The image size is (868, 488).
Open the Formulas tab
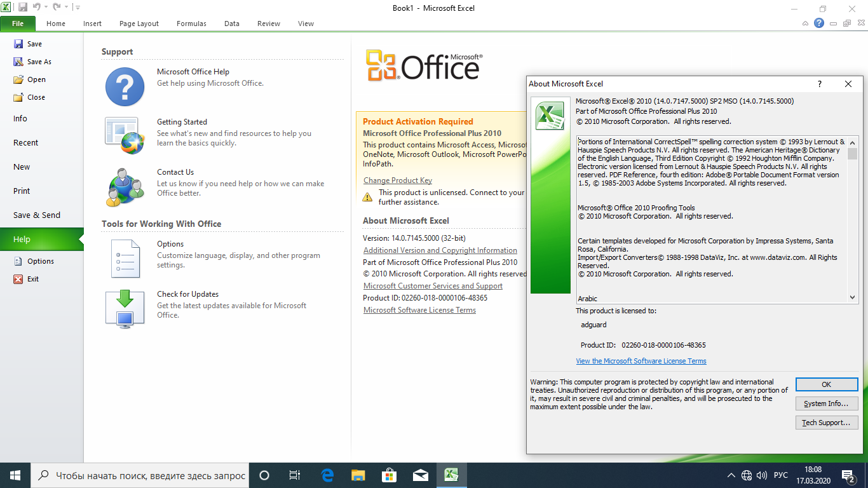[191, 24]
